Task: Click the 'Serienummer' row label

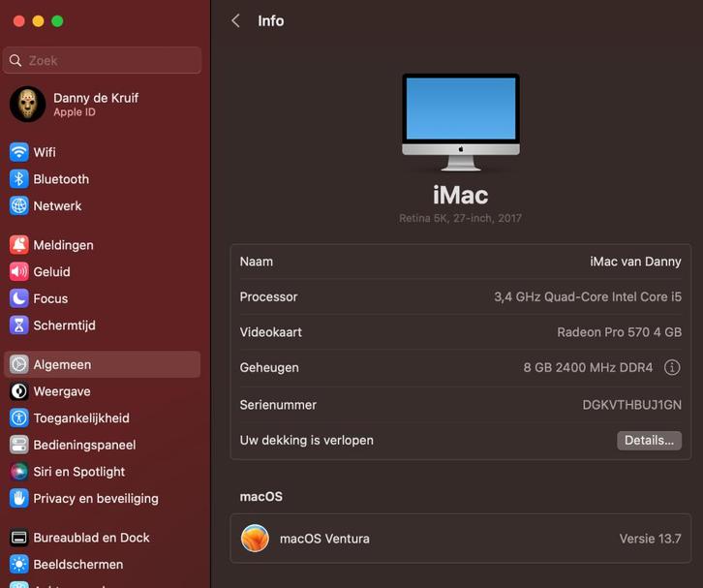Action: tap(278, 405)
